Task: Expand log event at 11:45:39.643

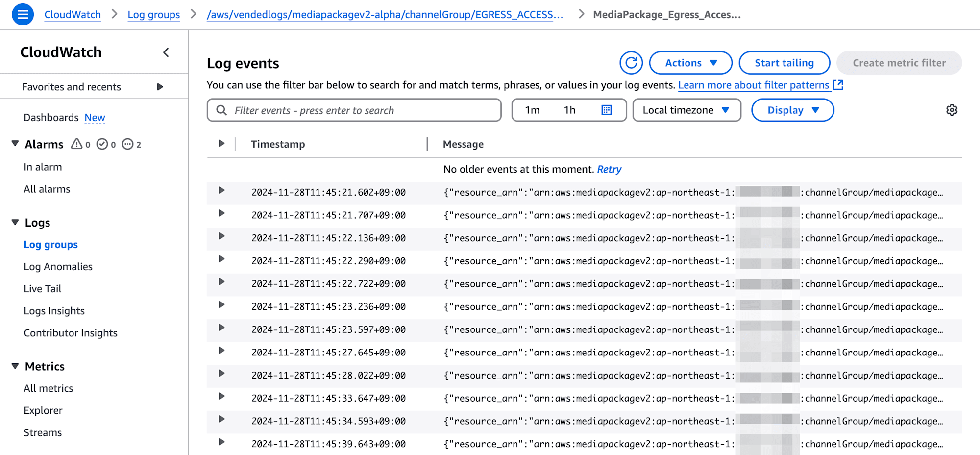Action: coord(221,442)
